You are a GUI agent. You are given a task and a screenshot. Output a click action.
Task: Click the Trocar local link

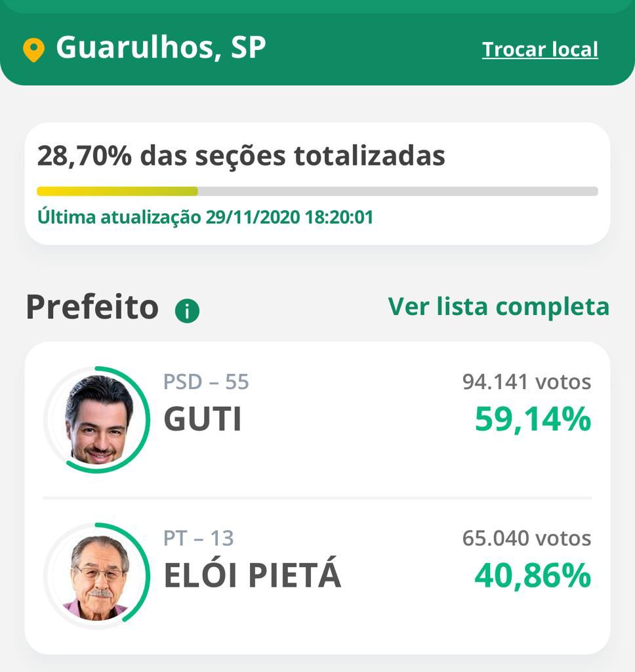pos(540,50)
